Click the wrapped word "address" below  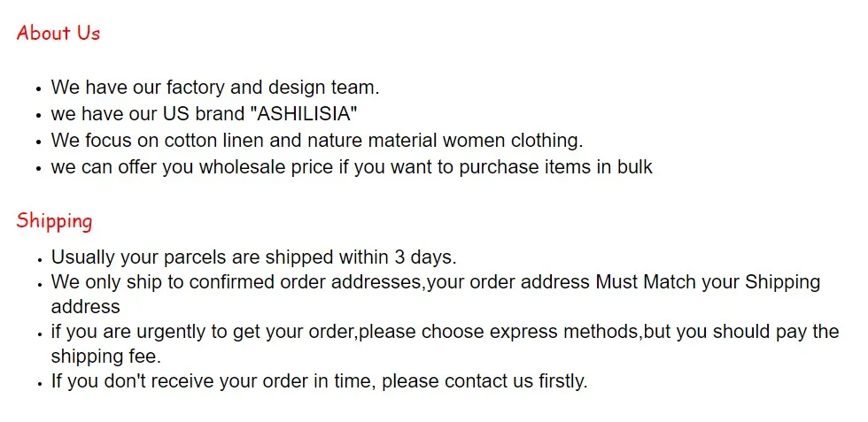point(85,307)
